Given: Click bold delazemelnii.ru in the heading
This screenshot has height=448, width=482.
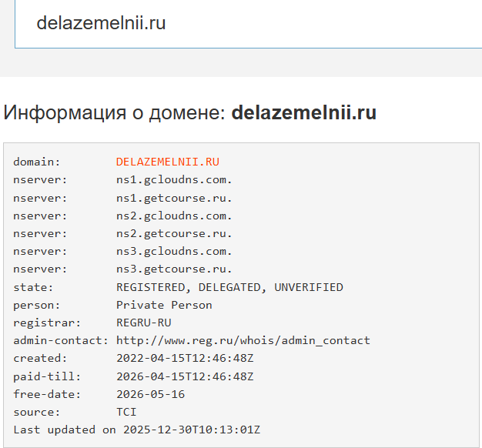Looking at the screenshot, I should coord(303,112).
